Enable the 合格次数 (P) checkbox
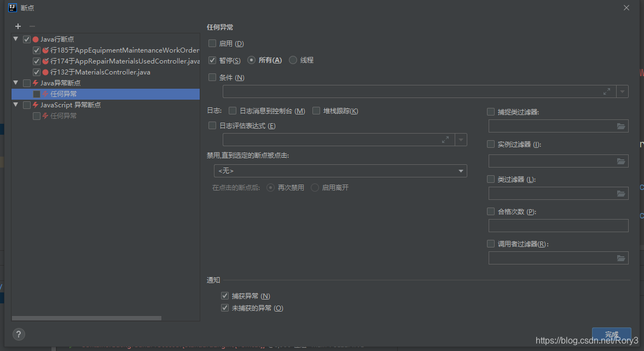This screenshot has width=644, height=351. click(491, 211)
